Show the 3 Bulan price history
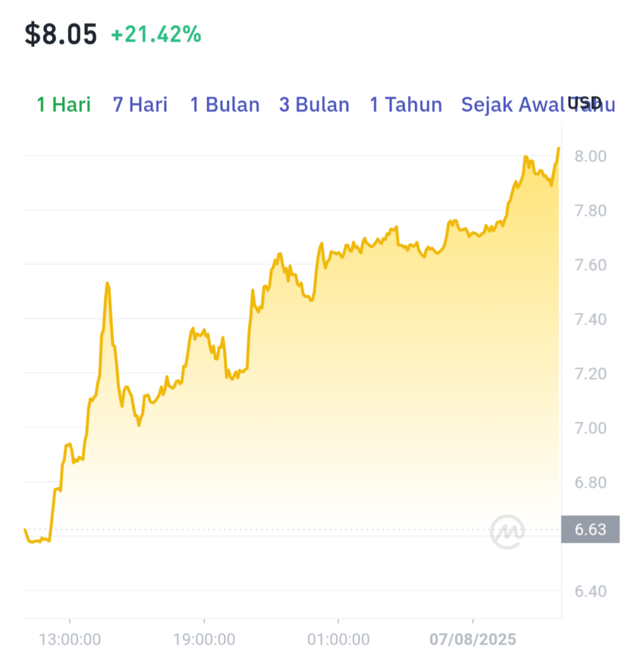Image resolution: width=644 pixels, height=650 pixels. coord(314,105)
